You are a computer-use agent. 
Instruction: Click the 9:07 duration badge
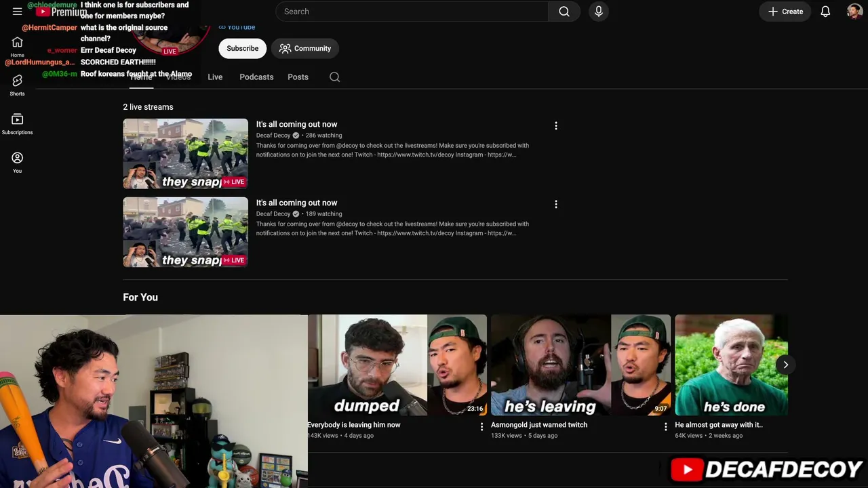coord(660,409)
